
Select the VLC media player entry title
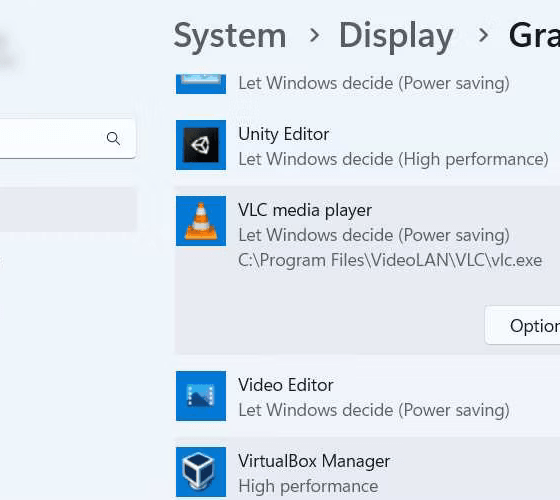pos(305,210)
